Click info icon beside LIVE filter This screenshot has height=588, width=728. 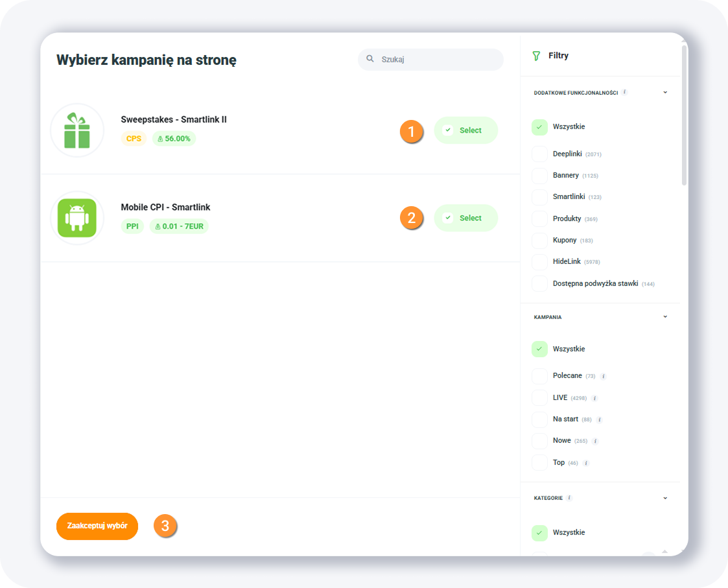(x=594, y=398)
